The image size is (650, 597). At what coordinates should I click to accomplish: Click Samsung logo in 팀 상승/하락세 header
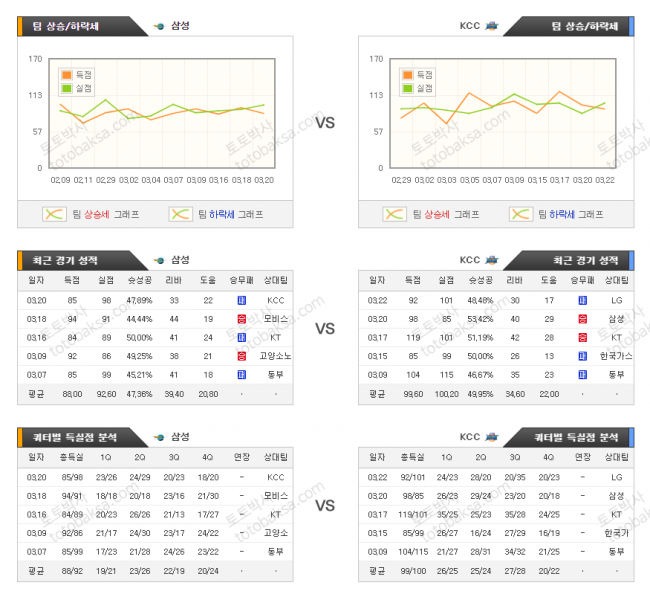coord(160,26)
